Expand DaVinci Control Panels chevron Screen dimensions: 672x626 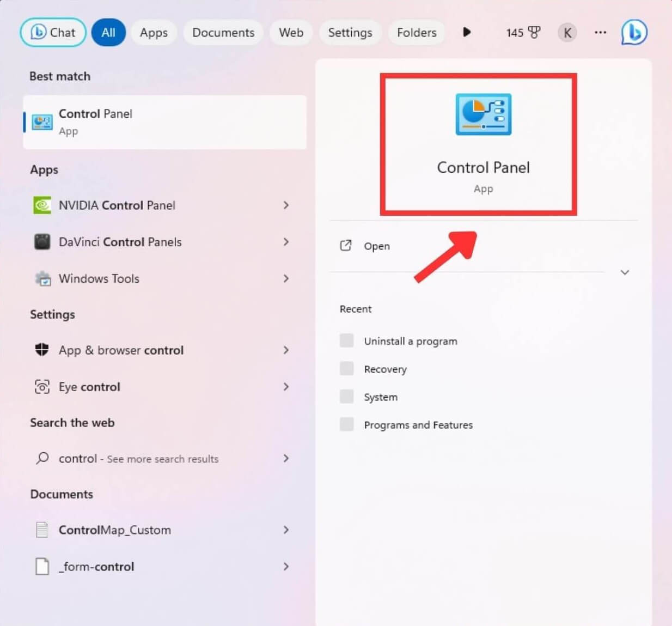pyautogui.click(x=286, y=242)
